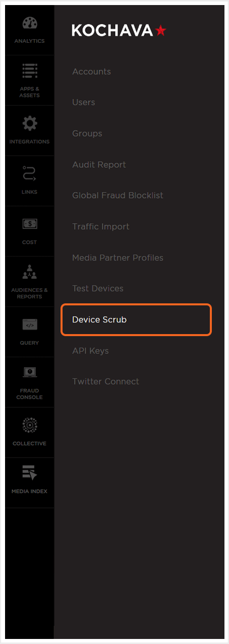Select Groups from the menu
The image size is (229, 644).
coord(87,134)
